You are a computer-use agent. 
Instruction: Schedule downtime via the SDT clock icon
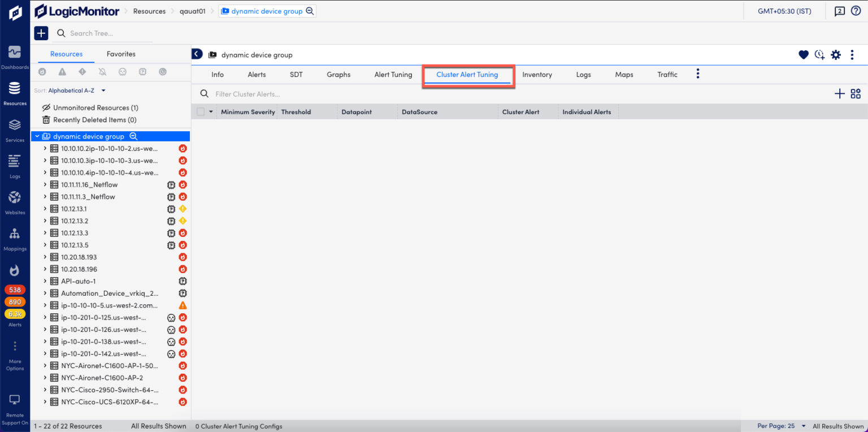tap(819, 55)
